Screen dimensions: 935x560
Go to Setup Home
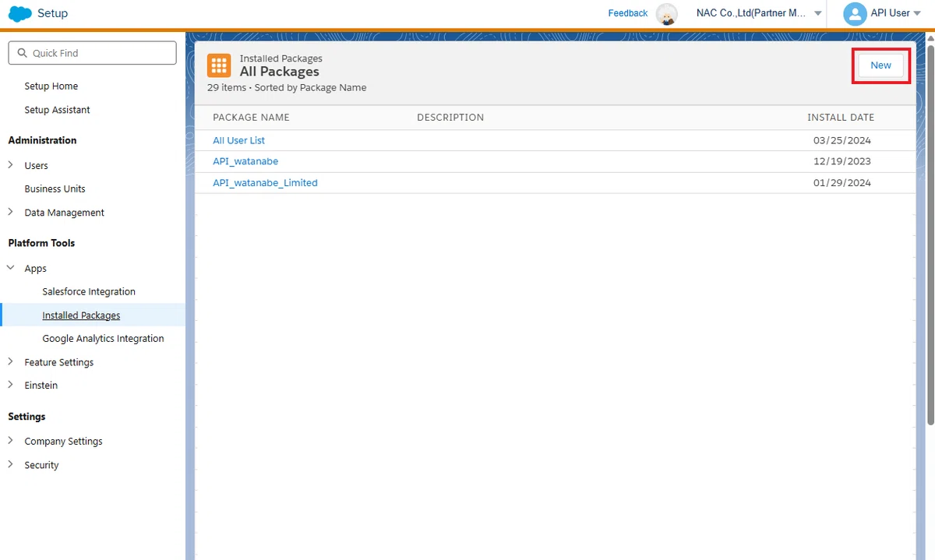tap(51, 86)
